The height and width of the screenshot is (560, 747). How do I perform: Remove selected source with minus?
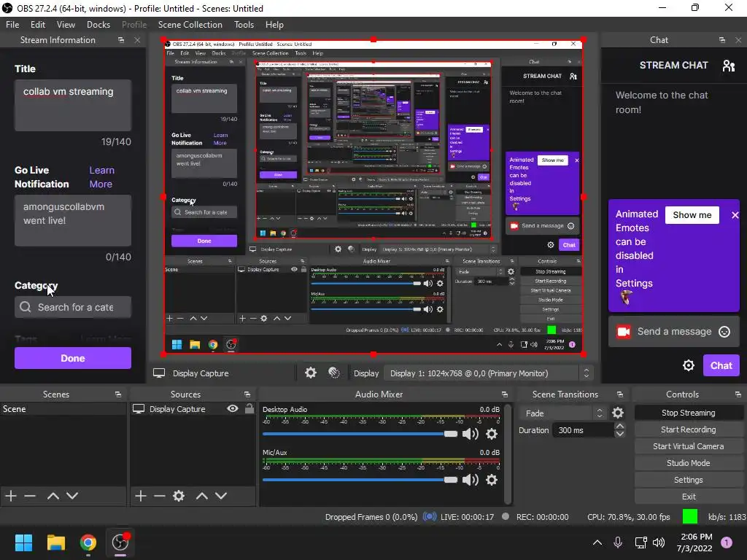click(x=160, y=496)
